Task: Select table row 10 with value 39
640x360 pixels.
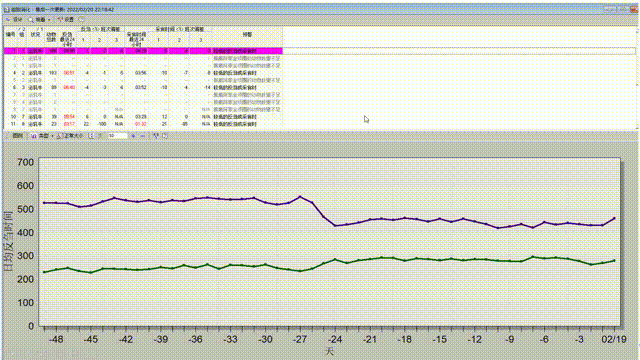Action: pos(143,117)
